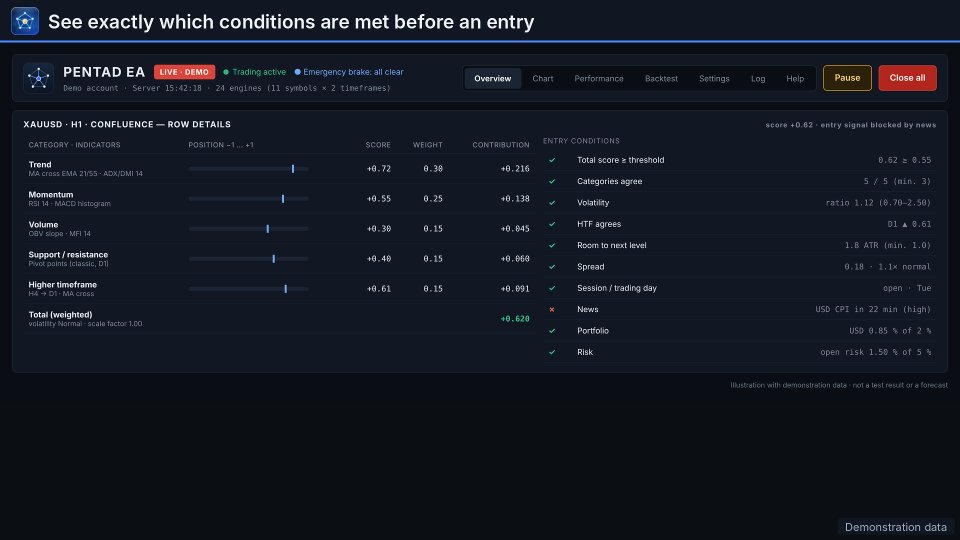Screen dimensions: 960x540
Task: Click the Trend contribution +0.216
Action: pos(515,169)
